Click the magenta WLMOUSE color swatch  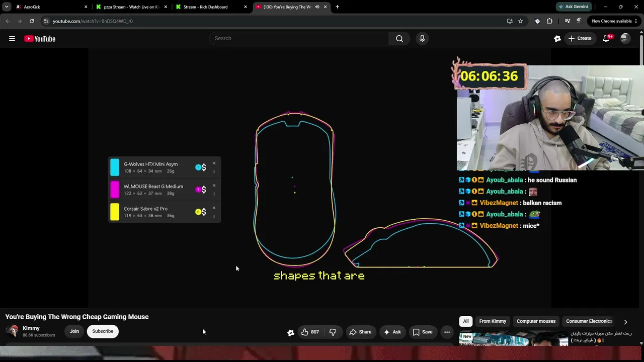click(x=115, y=190)
